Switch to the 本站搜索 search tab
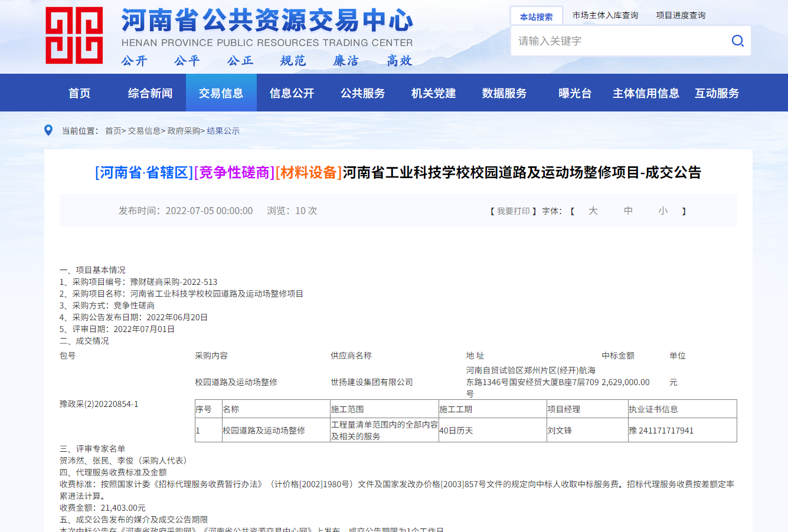 pos(535,15)
